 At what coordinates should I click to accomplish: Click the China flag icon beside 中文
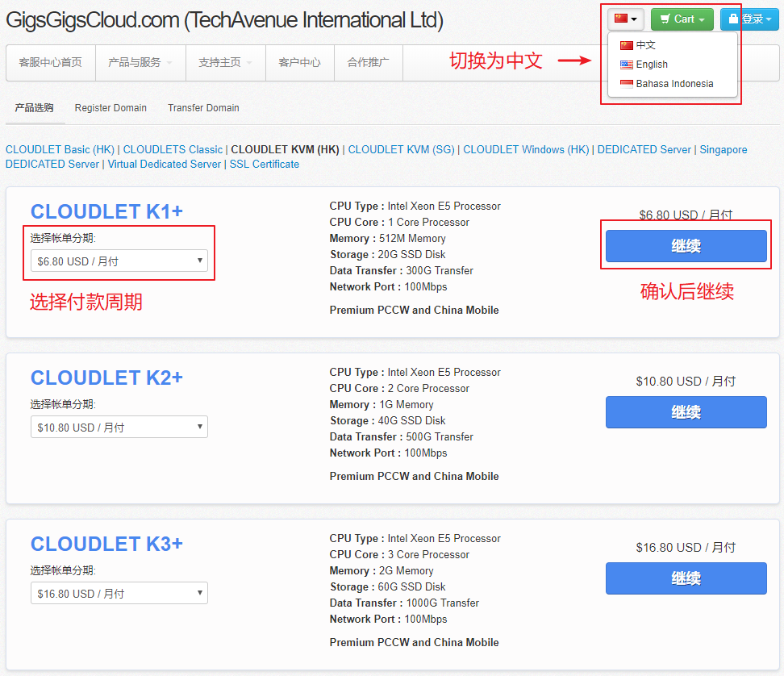click(627, 45)
